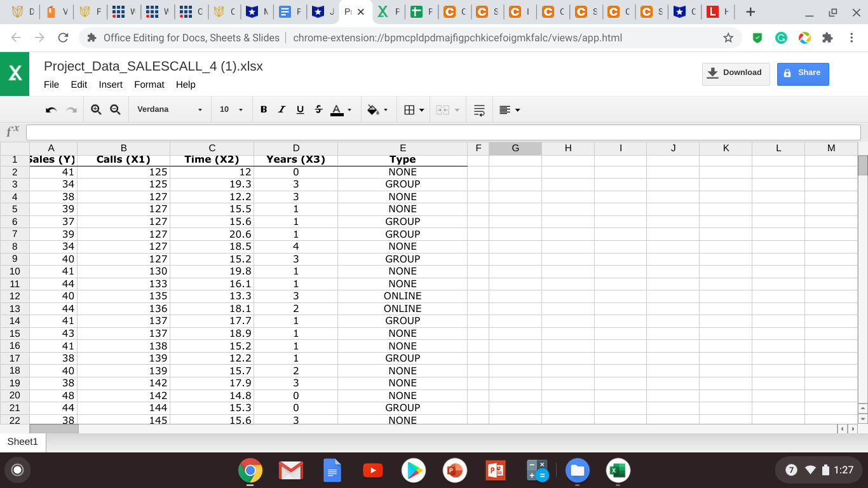Image resolution: width=868 pixels, height=488 pixels.
Task: Open the horizontal alignment tool
Action: [505, 110]
